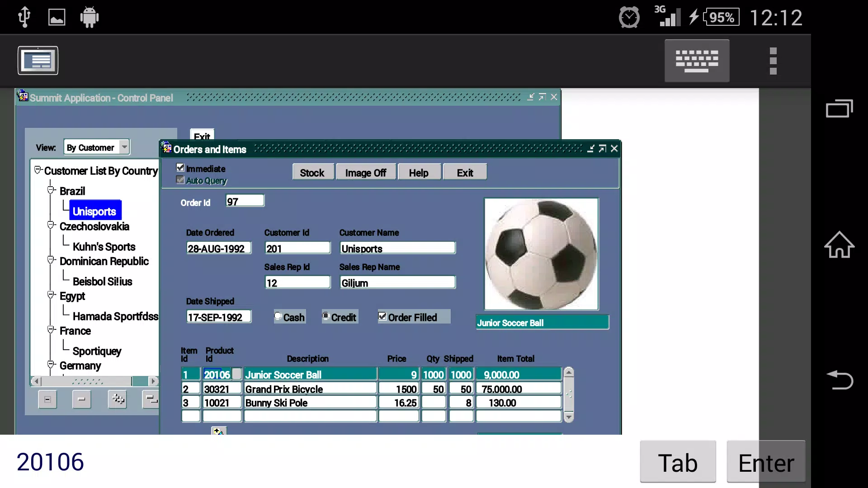868x488 pixels.
Task: Tap the Android home icon
Action: (x=839, y=245)
